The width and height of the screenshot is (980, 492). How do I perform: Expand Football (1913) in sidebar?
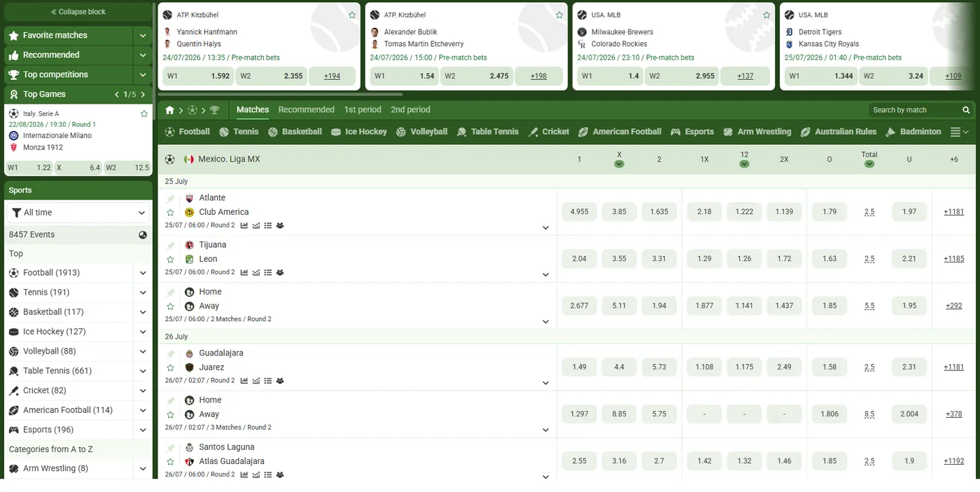click(143, 273)
